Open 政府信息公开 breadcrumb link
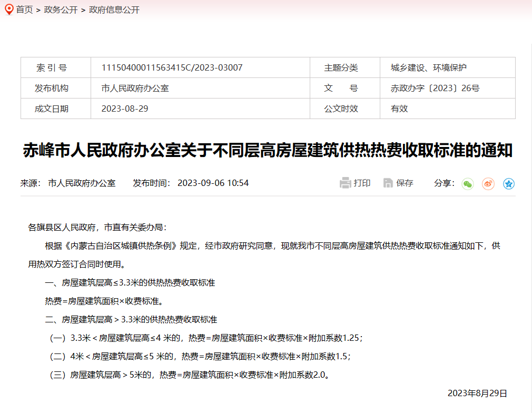The width and height of the screenshot is (532, 413). click(114, 10)
